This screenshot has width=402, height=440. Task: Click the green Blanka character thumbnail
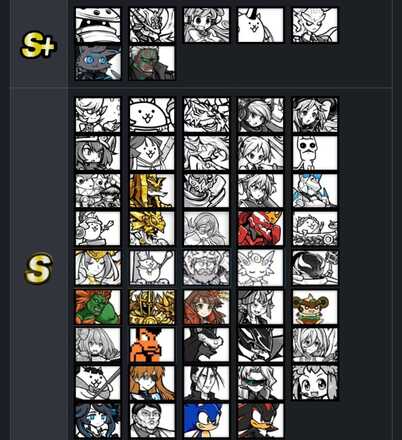click(x=98, y=307)
